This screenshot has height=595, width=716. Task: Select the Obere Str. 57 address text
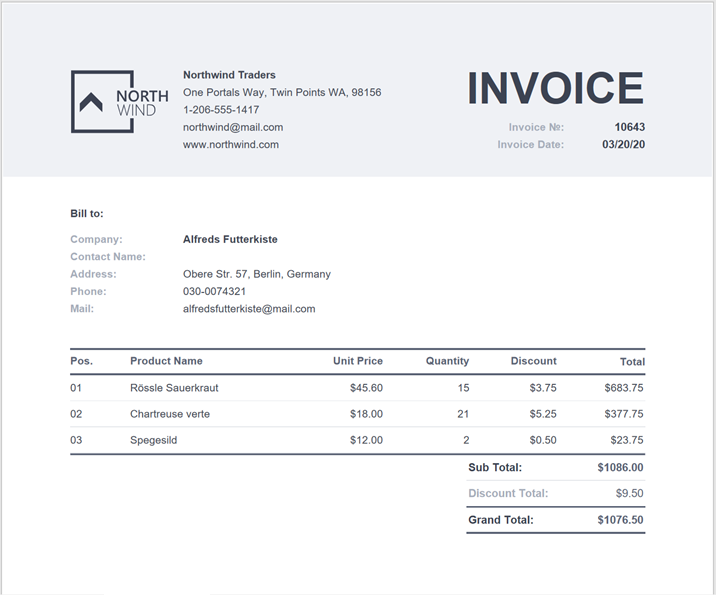256,274
